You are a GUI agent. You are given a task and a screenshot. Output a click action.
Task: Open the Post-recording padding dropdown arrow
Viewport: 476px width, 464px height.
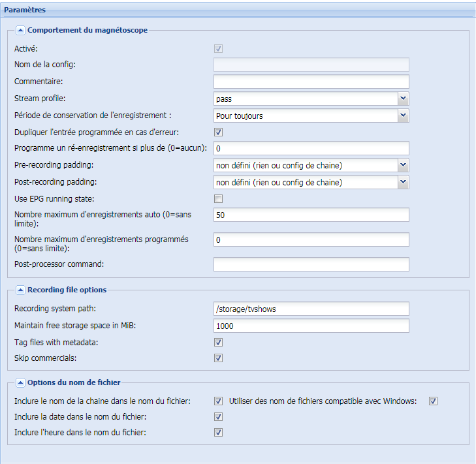tap(403, 182)
